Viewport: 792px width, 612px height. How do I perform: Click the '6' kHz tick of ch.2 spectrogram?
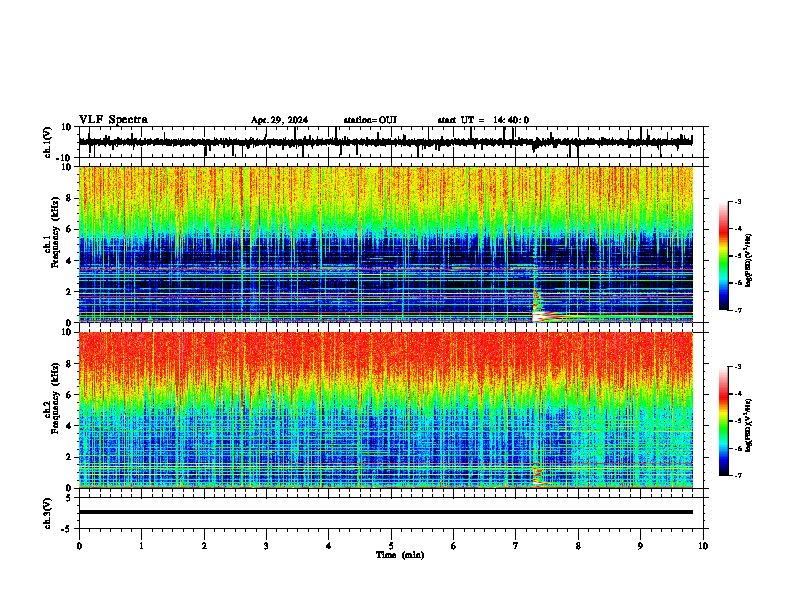[70, 395]
